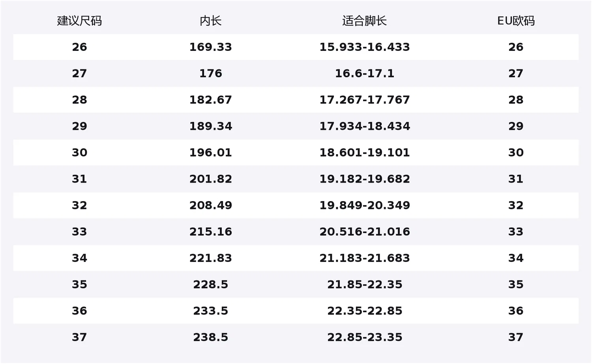The height and width of the screenshot is (364, 592).
Task: Select foot length range 21.85-22.35
Action: pyautogui.click(x=364, y=285)
